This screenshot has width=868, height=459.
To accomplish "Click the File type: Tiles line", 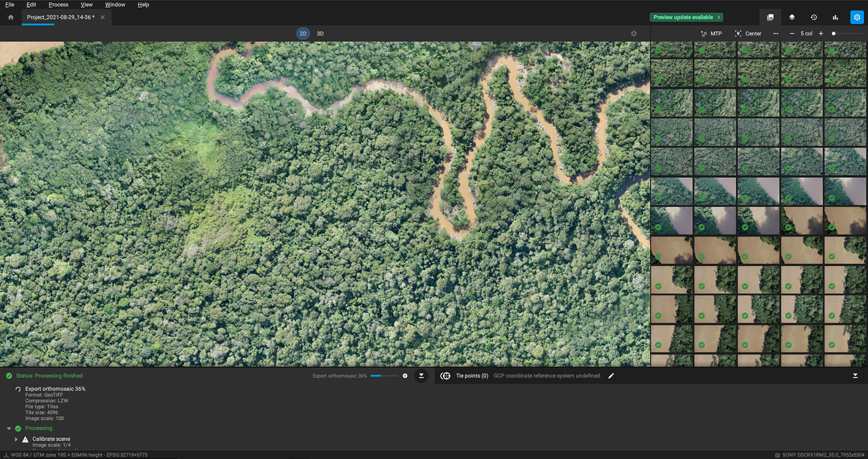I will (42, 406).
